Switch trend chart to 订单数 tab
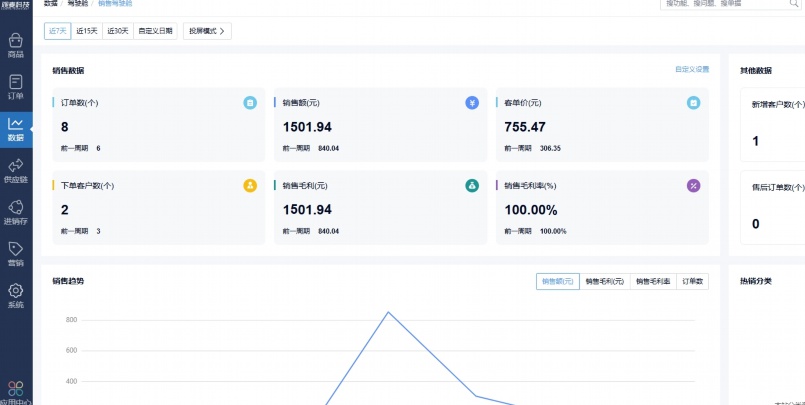 [692, 281]
